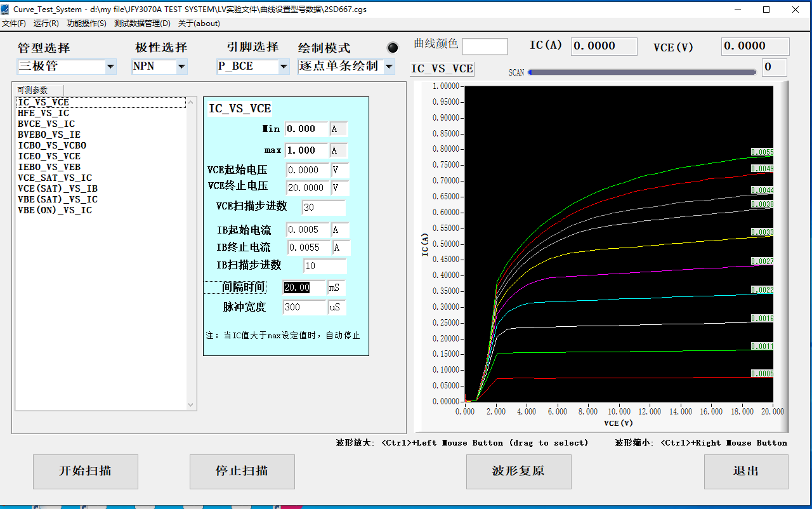812x509 pixels.
Task: Click the scan counter field showing 0
Action: point(775,67)
